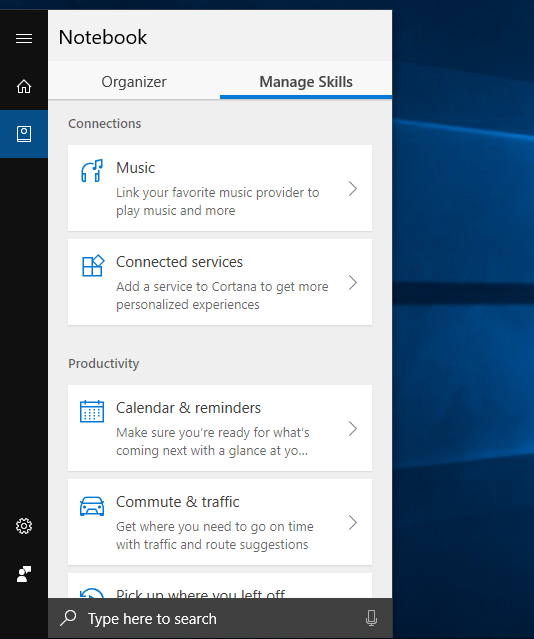
Task: Go to Cortana Home icon
Action: pos(24,86)
